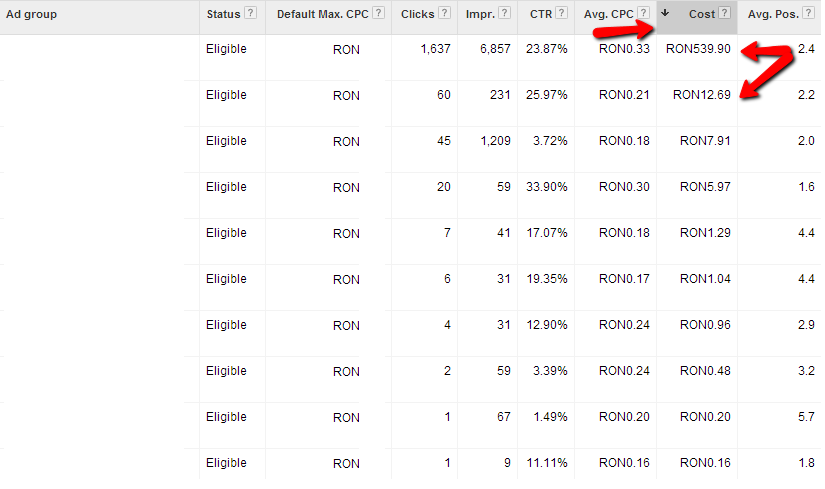Viewport: 825px width, 489px height.
Task: Open the Impr. question mark icon
Action: [505, 13]
